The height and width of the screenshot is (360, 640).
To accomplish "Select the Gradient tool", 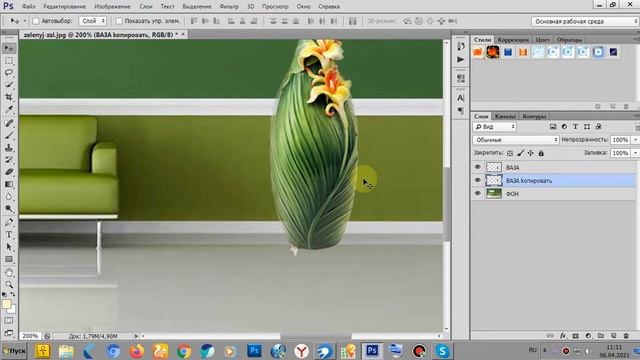I will tap(9, 184).
